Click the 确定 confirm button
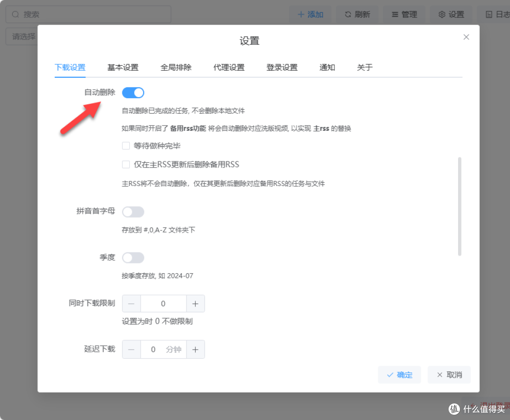510x420 pixels. [399, 374]
